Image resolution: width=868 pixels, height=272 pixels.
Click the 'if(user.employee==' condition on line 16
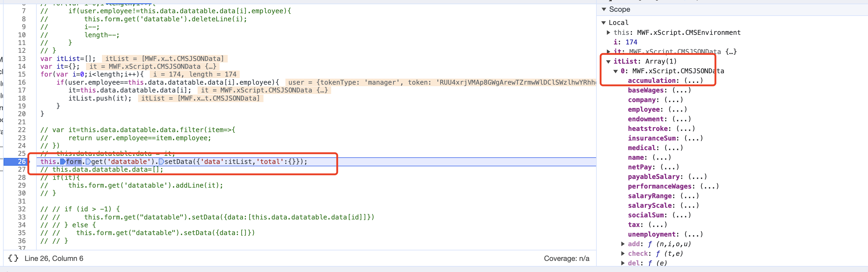point(168,82)
